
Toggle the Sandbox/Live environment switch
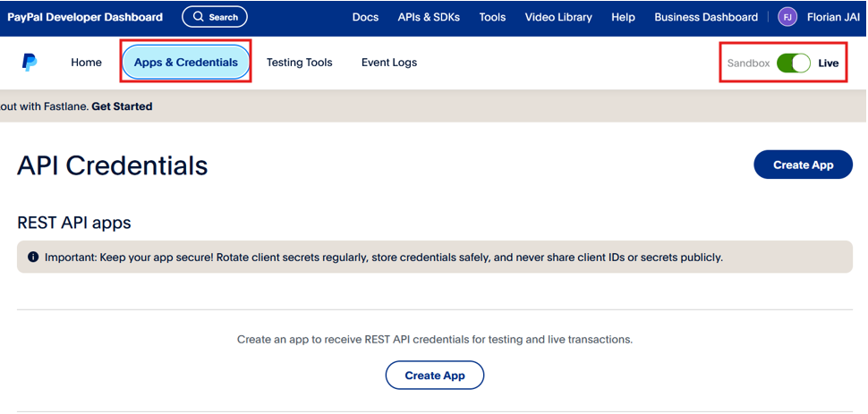tap(793, 63)
